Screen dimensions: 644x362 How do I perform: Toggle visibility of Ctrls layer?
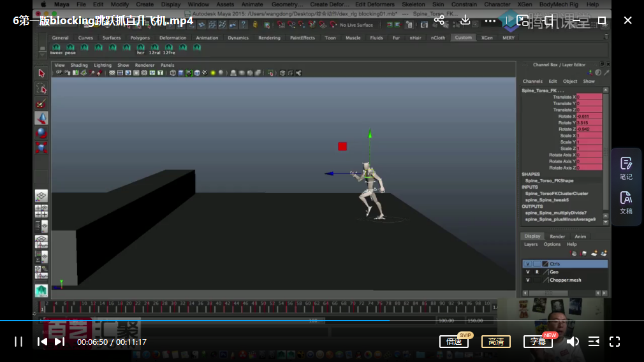click(x=528, y=264)
